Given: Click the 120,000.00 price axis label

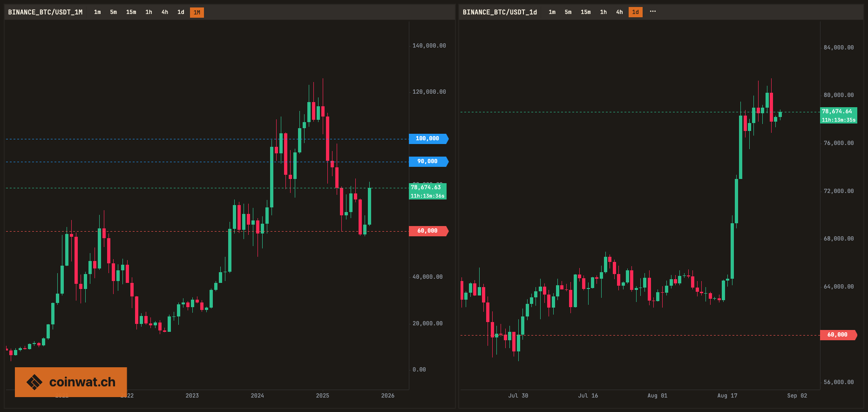Looking at the screenshot, I should (x=429, y=92).
